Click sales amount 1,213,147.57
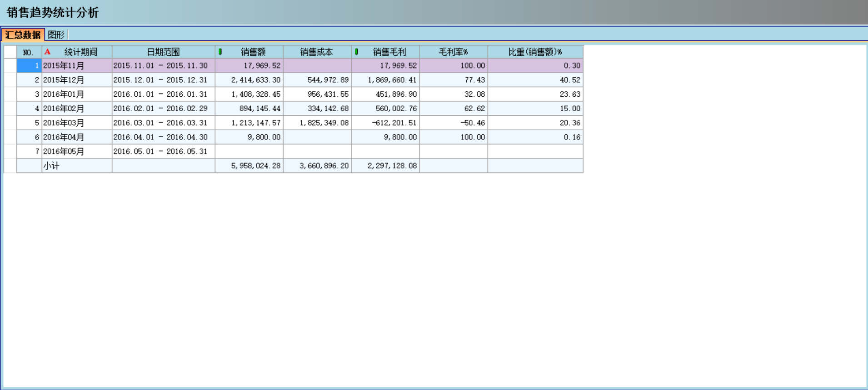The height and width of the screenshot is (390, 868). [249, 123]
